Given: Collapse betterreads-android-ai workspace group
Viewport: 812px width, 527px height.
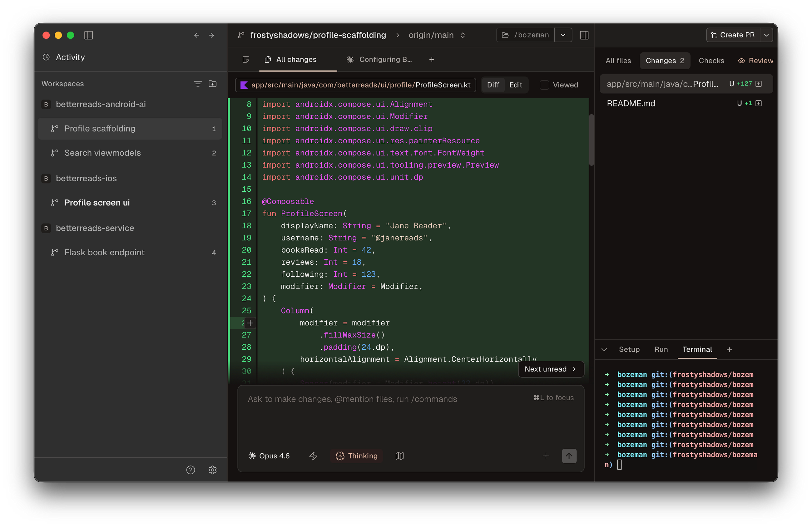Looking at the screenshot, I should 101,104.
